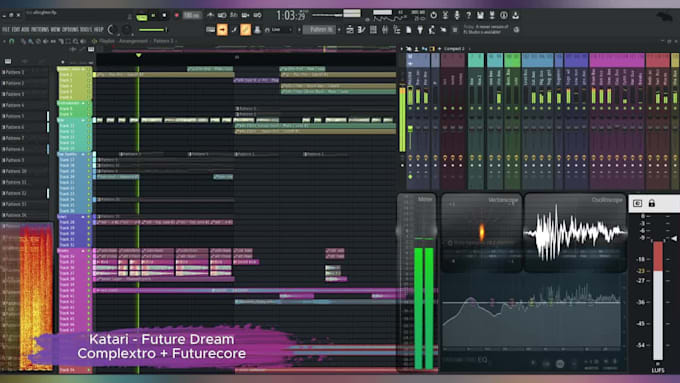Screen dimensions: 680x383
Task: Open the mixer Compact layout dropdown
Action: click(455, 49)
